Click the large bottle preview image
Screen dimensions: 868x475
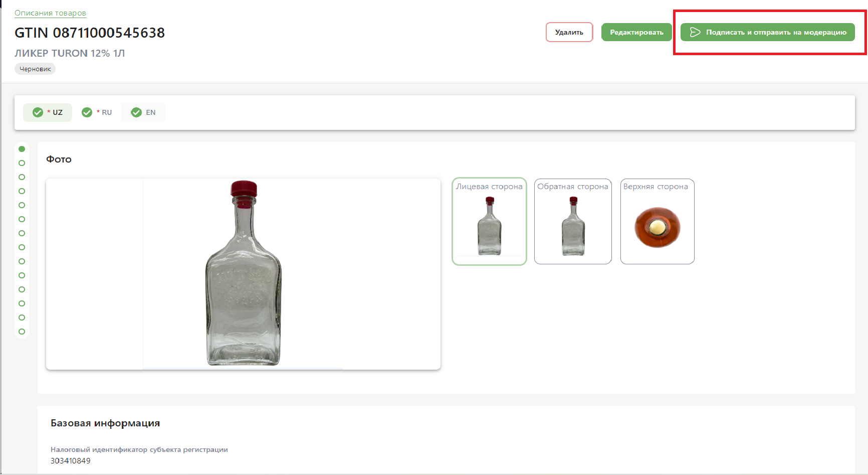[x=243, y=274]
